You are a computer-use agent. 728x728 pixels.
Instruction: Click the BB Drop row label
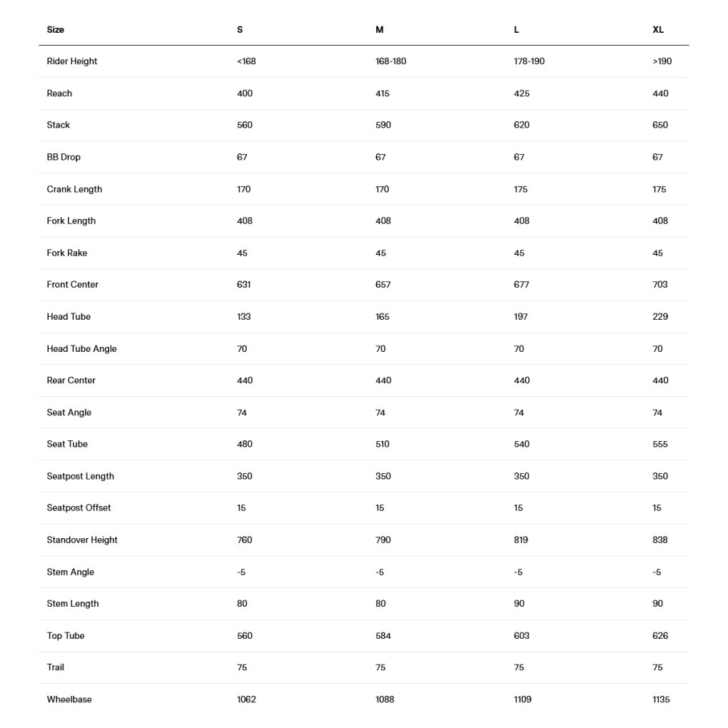tap(64, 157)
